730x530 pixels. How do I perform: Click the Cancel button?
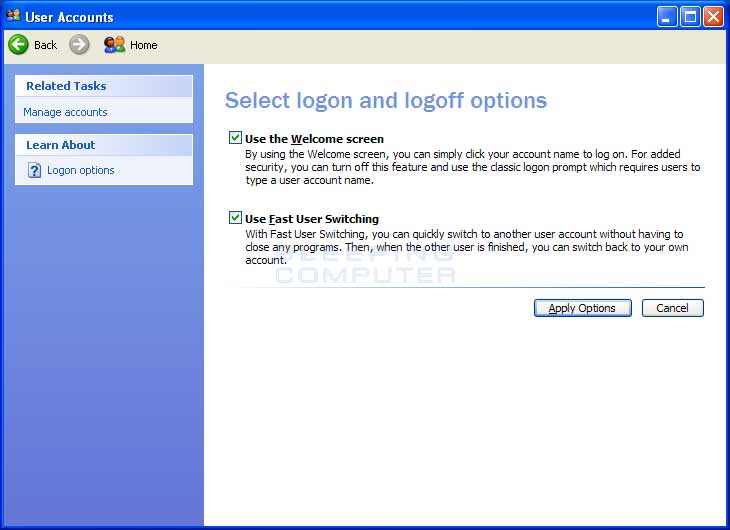click(x=672, y=308)
